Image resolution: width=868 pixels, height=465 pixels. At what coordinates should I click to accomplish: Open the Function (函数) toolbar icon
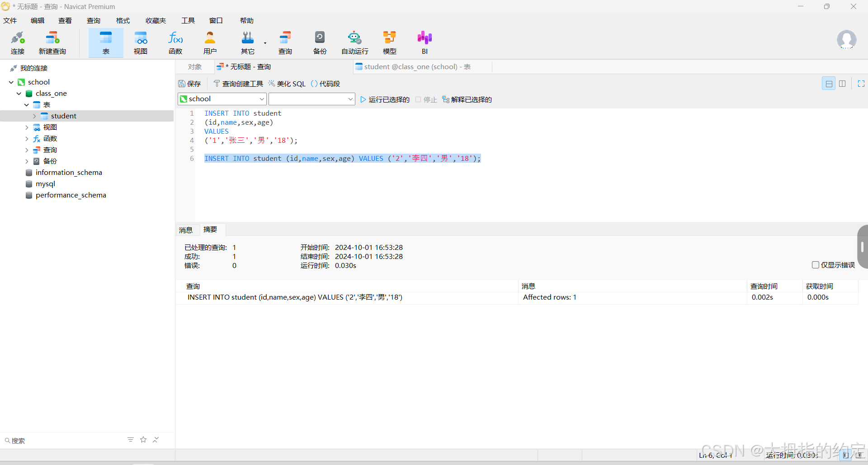tap(175, 43)
